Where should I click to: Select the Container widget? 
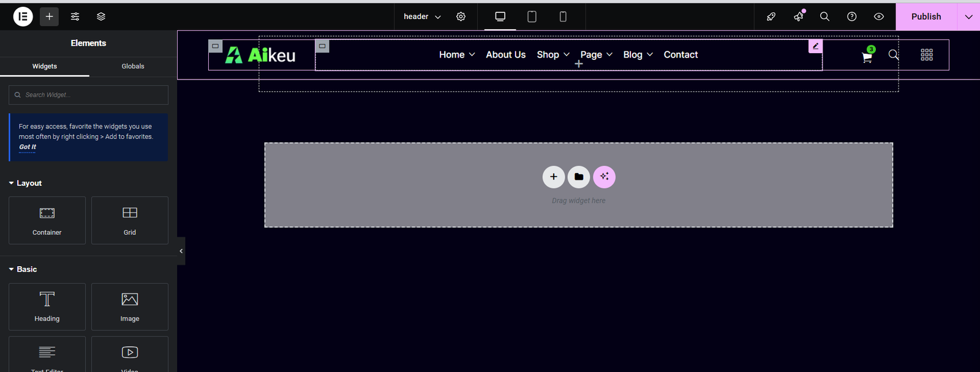(x=47, y=220)
